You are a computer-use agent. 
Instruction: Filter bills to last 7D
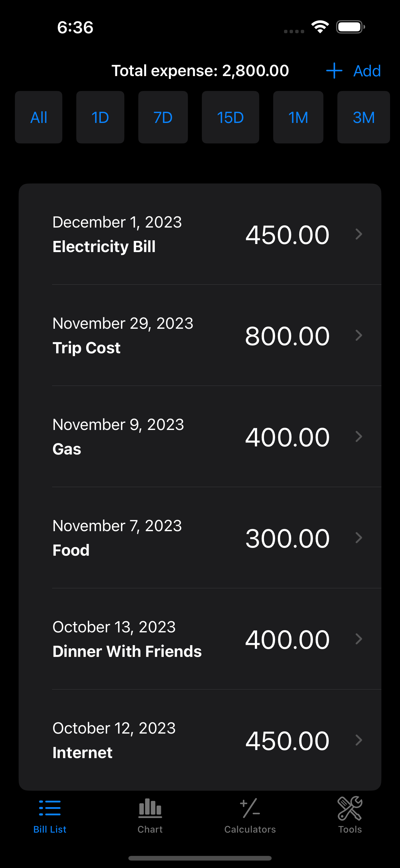click(163, 117)
